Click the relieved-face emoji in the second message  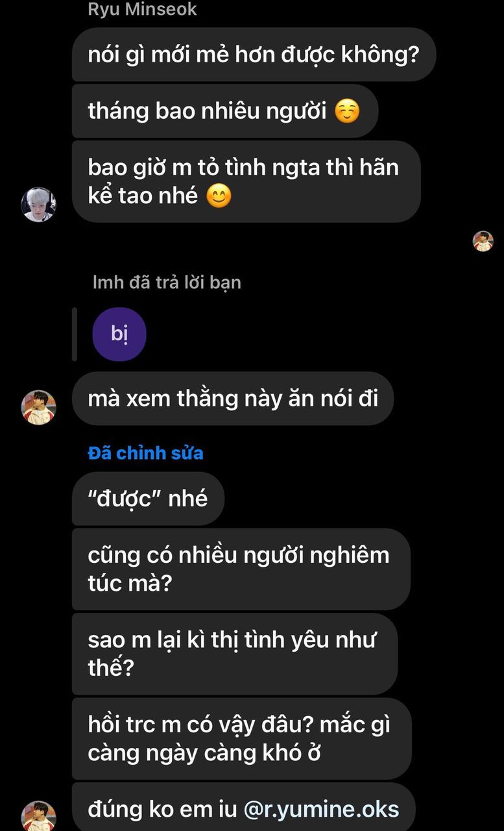pos(347,112)
